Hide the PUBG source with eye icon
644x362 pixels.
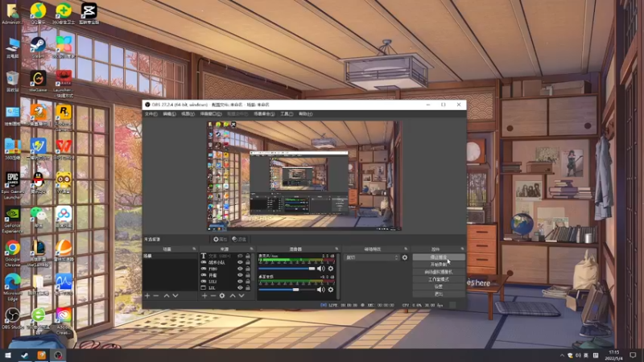[x=240, y=269]
